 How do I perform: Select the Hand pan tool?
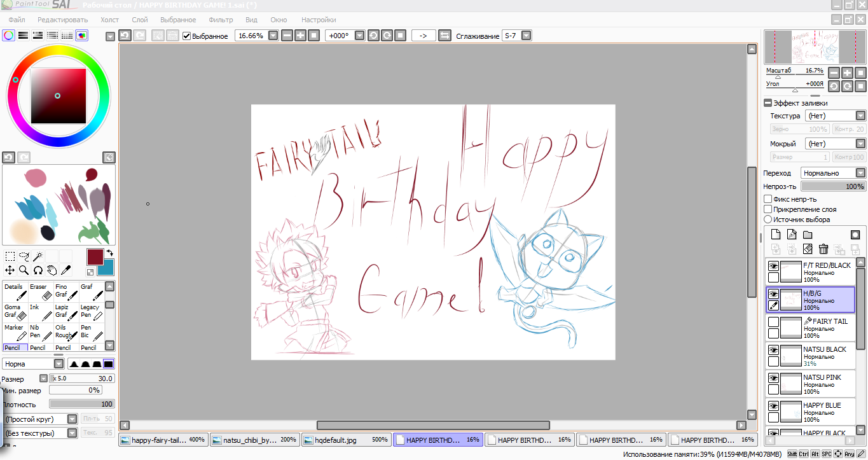(52, 270)
